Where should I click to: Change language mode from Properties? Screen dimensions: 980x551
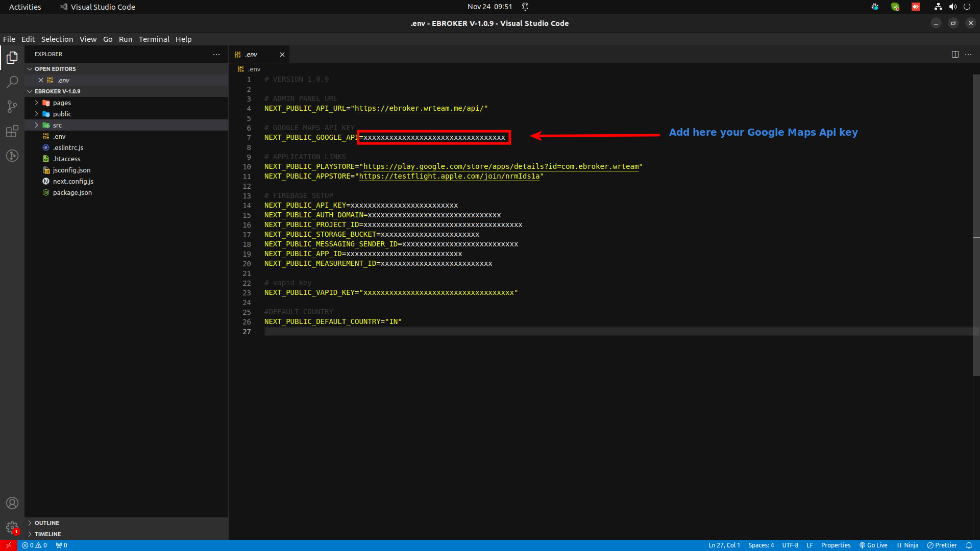click(836, 545)
